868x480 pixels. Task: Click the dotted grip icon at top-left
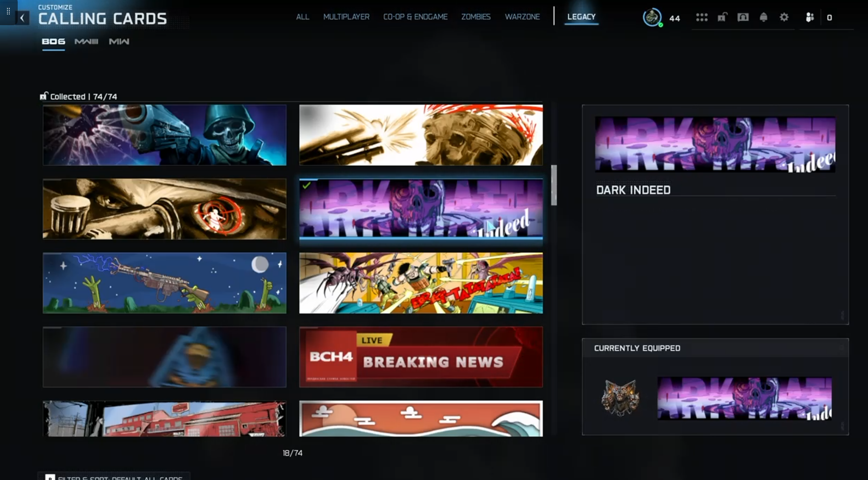(8, 11)
